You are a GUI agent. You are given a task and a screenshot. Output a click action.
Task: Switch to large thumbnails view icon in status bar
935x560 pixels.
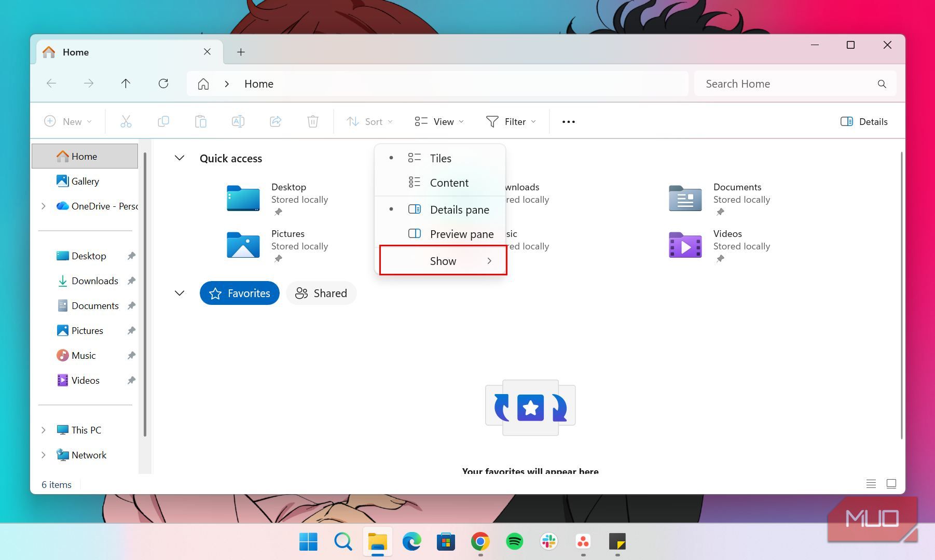pyautogui.click(x=891, y=484)
